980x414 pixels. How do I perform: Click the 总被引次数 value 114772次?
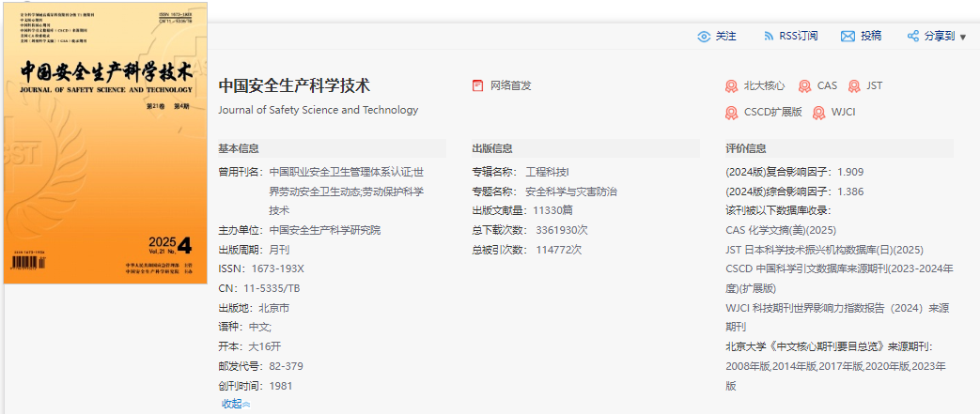tap(559, 250)
